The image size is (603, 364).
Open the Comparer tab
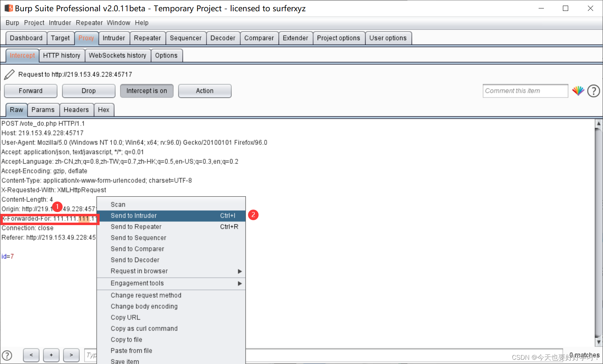(259, 38)
